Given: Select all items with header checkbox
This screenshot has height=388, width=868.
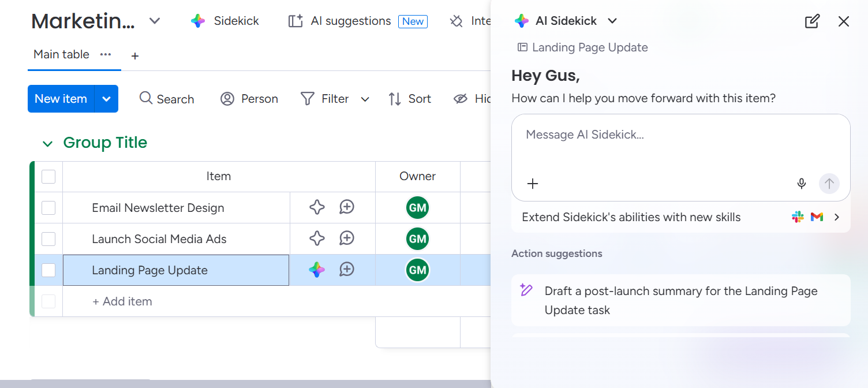Looking at the screenshot, I should (48, 177).
